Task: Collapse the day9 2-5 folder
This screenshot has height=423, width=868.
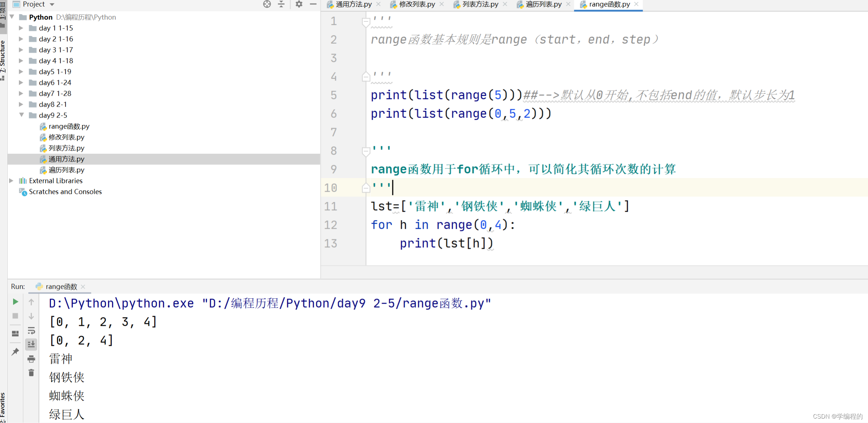Action: pos(21,115)
